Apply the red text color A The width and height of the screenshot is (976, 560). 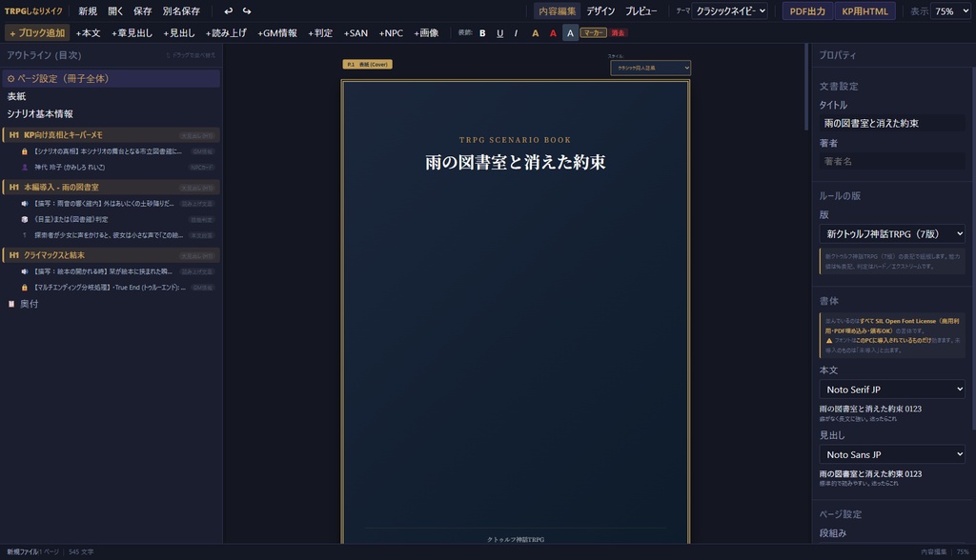point(553,33)
